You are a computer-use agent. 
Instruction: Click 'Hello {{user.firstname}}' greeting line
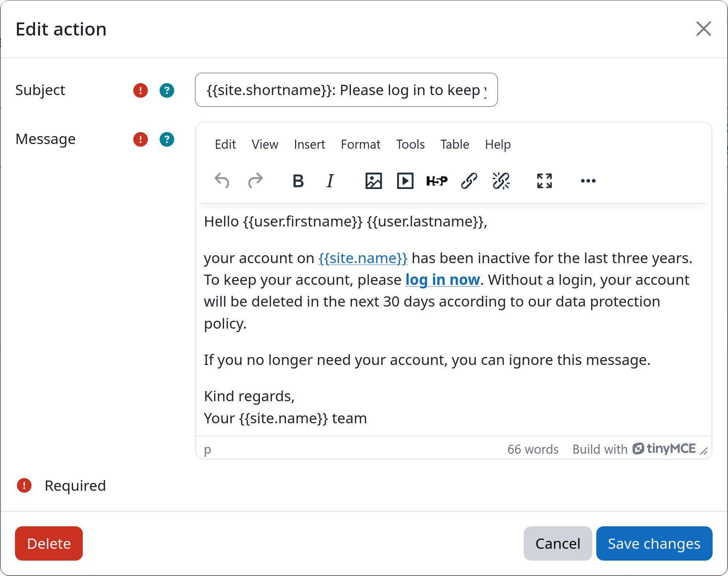[345, 222]
